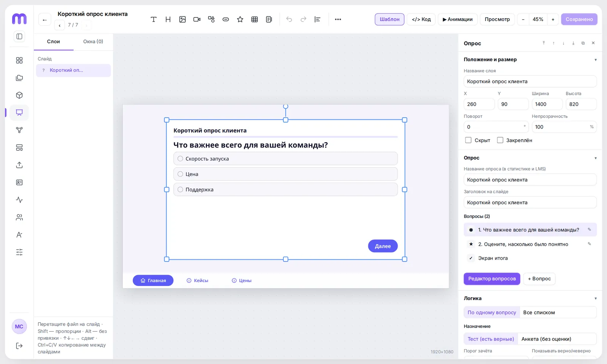Image resolution: width=607 pixels, height=364 pixels.
Task: Enable the Закреплён checkbox
Action: click(500, 140)
